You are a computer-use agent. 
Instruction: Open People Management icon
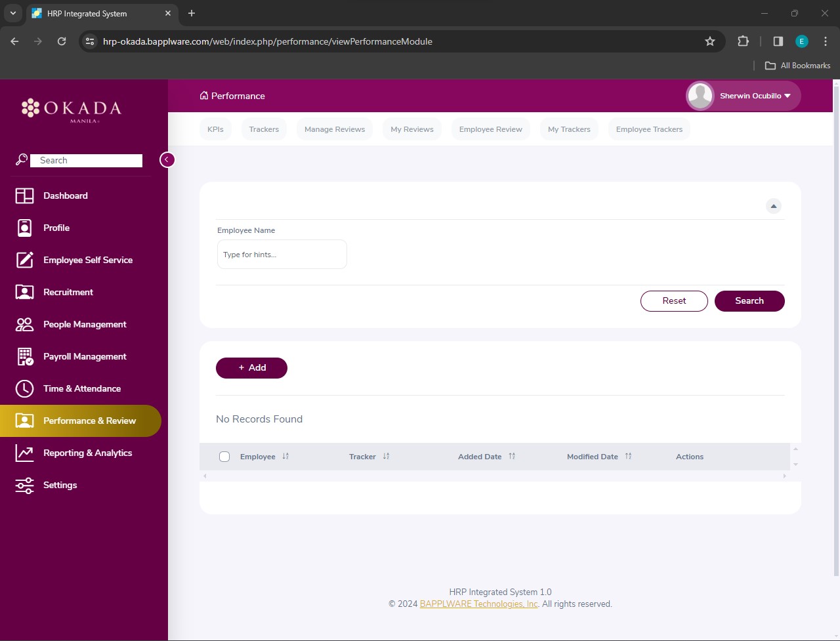[24, 324]
